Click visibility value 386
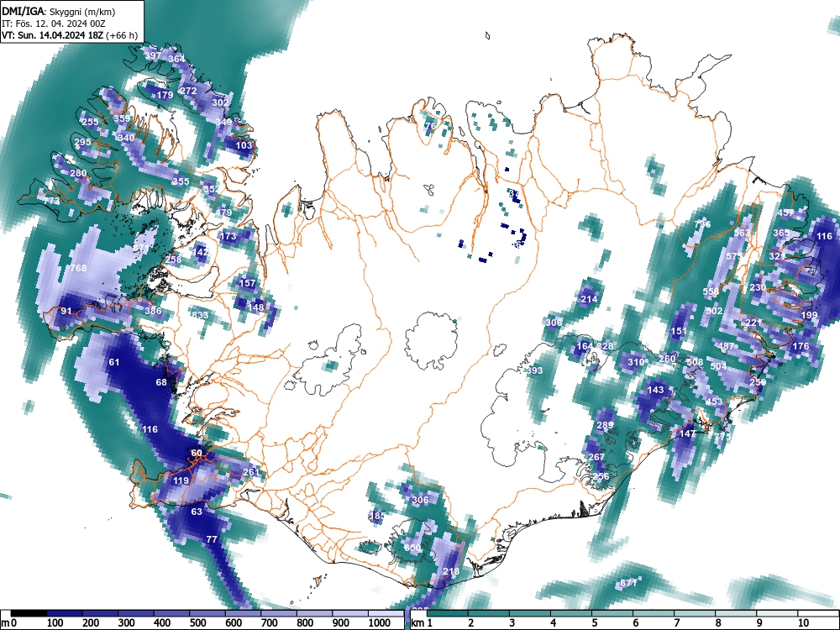 [153, 311]
